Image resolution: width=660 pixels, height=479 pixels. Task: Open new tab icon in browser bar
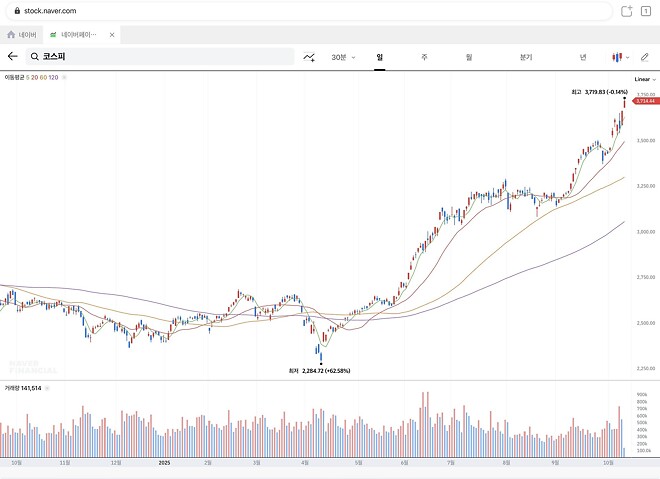[626, 11]
